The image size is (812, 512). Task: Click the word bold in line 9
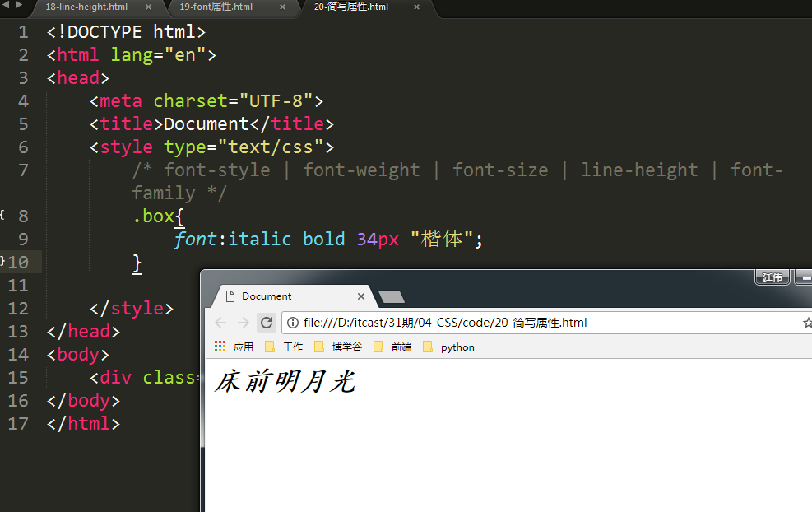323,239
